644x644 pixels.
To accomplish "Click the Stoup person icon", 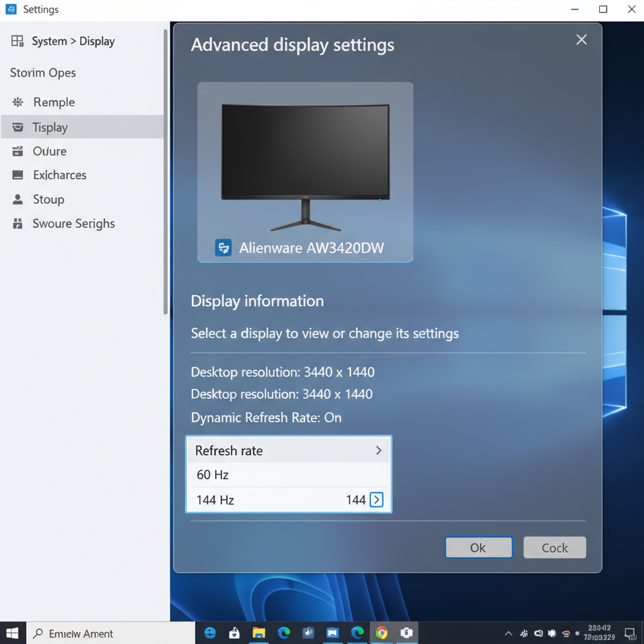I will [x=18, y=199].
